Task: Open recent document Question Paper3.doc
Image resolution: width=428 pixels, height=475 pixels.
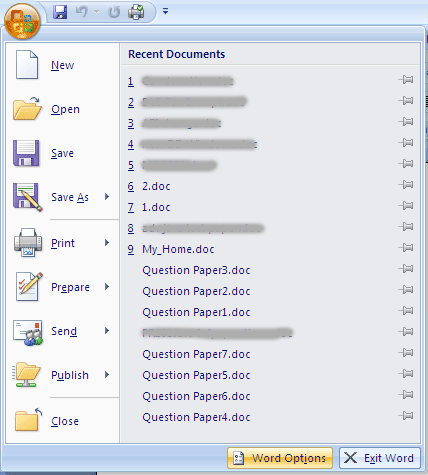Action: point(196,270)
